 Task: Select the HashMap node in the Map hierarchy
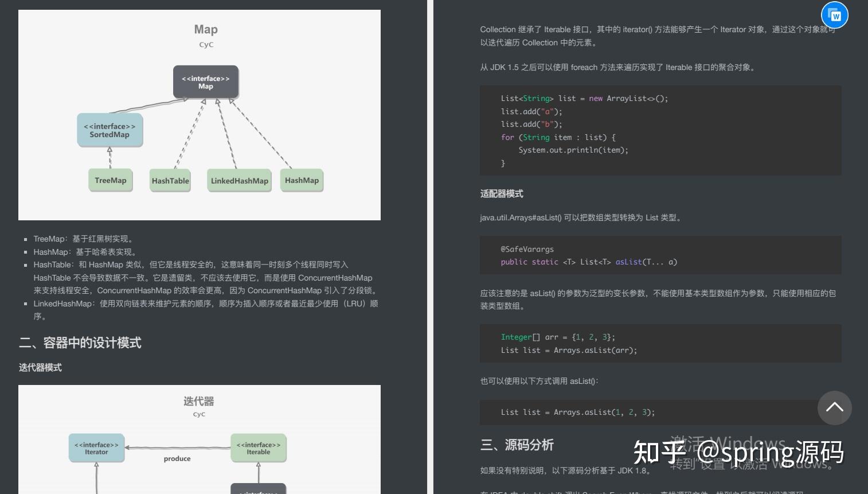302,180
